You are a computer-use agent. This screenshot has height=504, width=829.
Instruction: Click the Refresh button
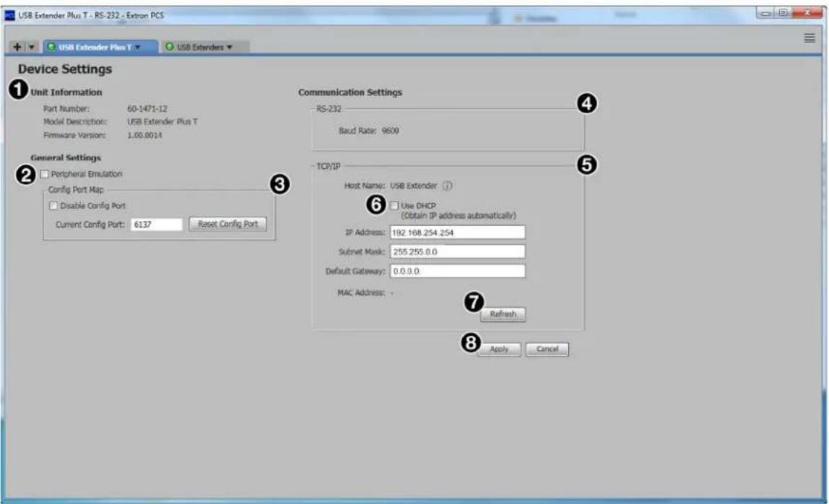503,314
